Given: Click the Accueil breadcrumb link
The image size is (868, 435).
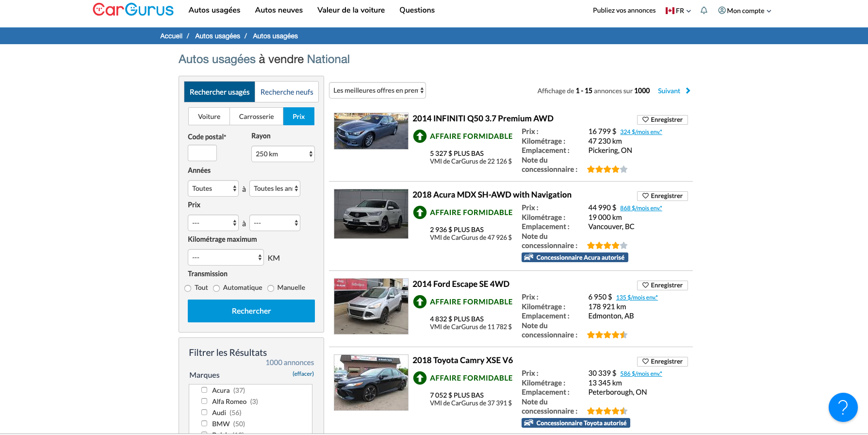Looking at the screenshot, I should pyautogui.click(x=171, y=36).
